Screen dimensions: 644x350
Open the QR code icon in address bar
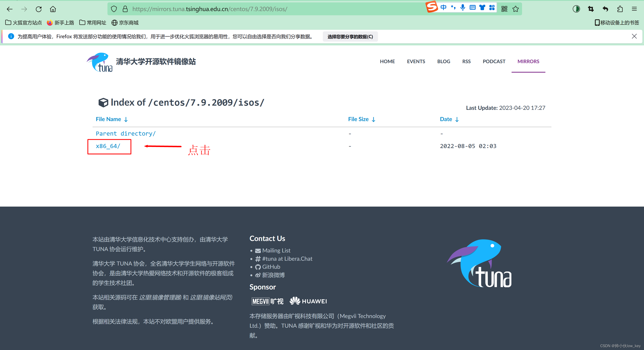(x=504, y=9)
